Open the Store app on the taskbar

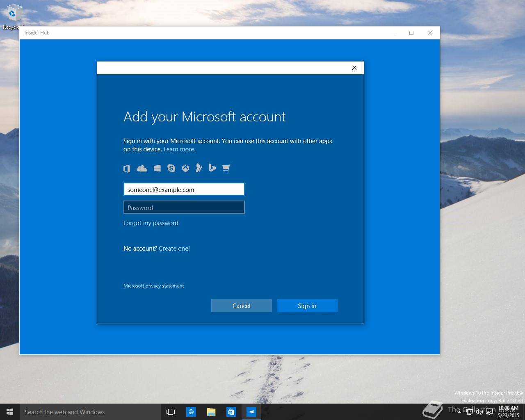(x=231, y=412)
